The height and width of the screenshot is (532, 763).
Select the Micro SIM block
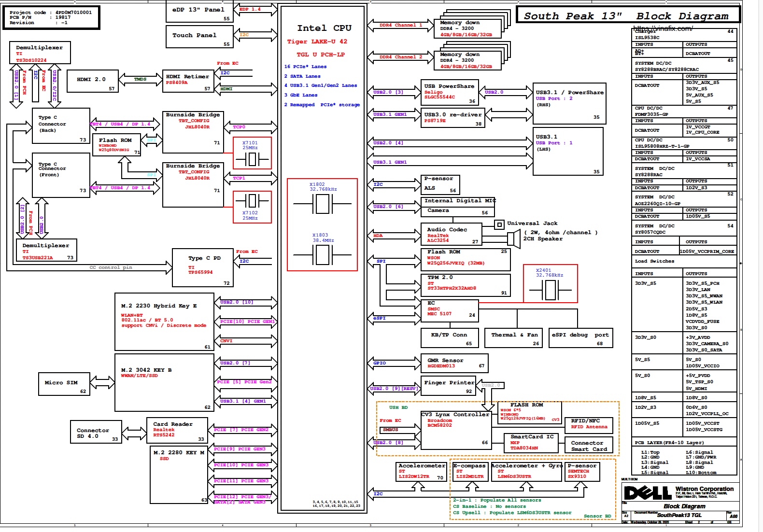64,384
